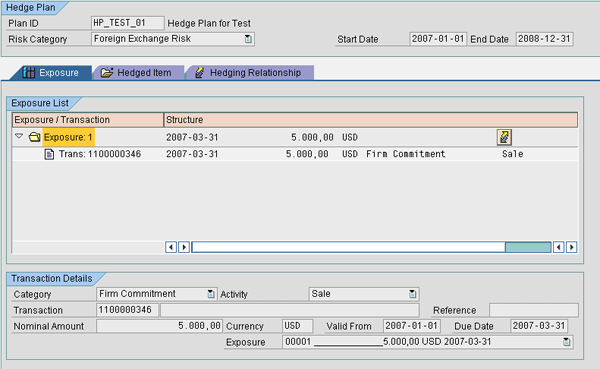Image resolution: width=600 pixels, height=369 pixels.
Task: Open the Category dropdown showing Firm Commitment
Action: click(211, 294)
